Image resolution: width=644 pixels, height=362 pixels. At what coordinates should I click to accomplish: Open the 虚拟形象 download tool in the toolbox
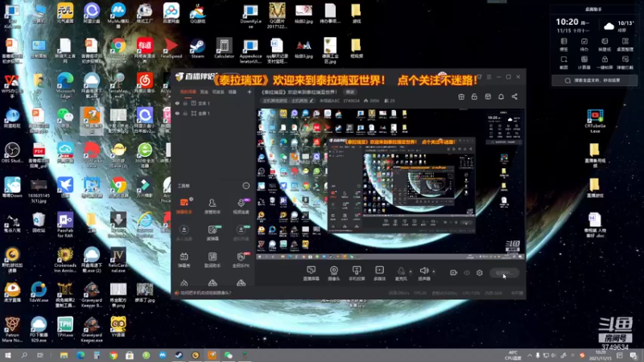[x=241, y=232]
